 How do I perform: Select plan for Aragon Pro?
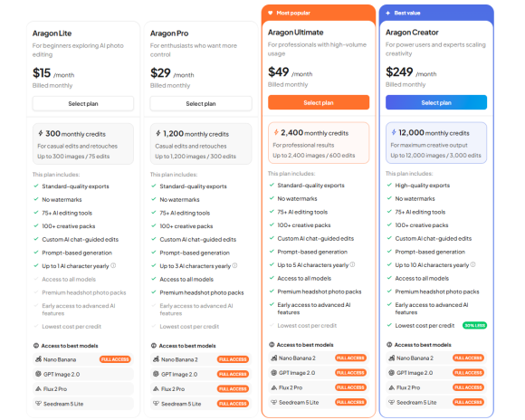click(201, 103)
